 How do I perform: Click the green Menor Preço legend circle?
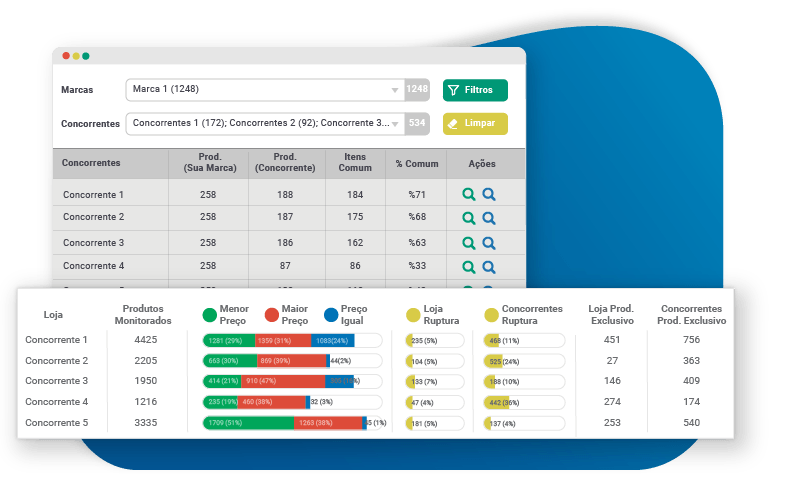pos(209,315)
